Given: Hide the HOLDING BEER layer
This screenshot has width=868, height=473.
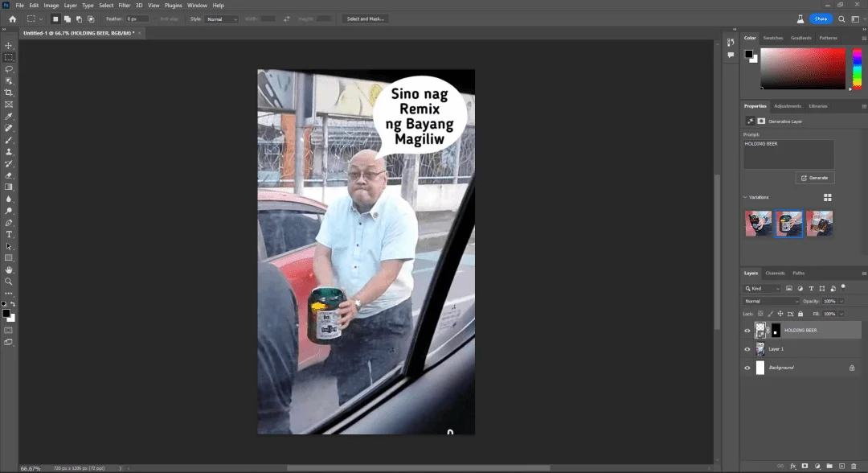Looking at the screenshot, I should click(747, 331).
